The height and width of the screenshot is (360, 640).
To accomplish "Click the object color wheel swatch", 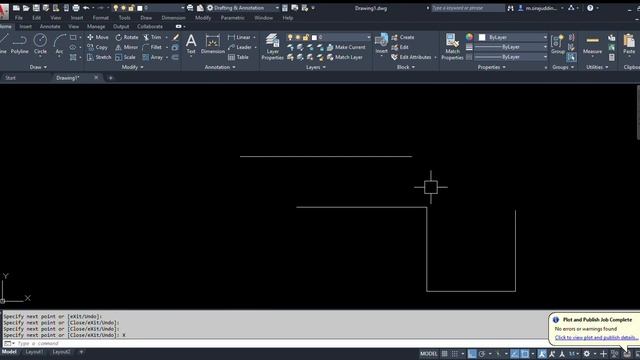I will pyautogui.click(x=469, y=37).
